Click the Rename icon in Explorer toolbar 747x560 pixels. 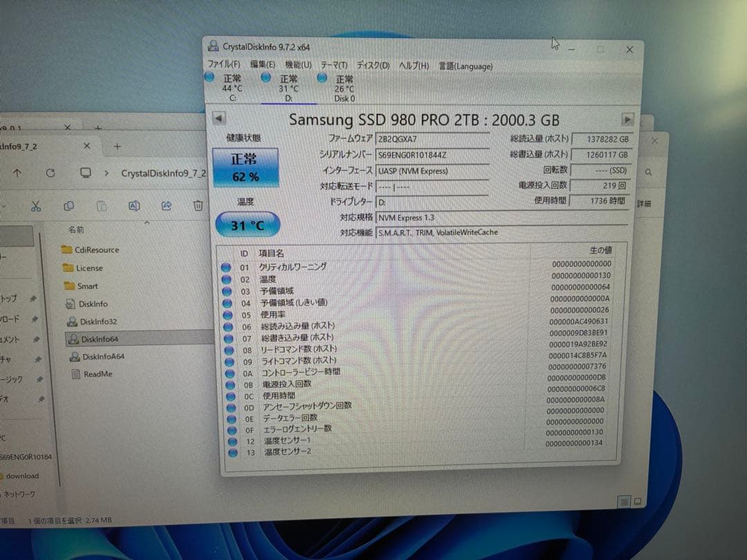(134, 205)
